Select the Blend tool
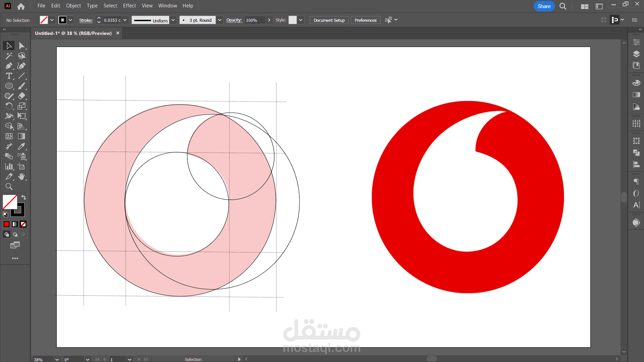The width and height of the screenshot is (644, 362). 9,156
